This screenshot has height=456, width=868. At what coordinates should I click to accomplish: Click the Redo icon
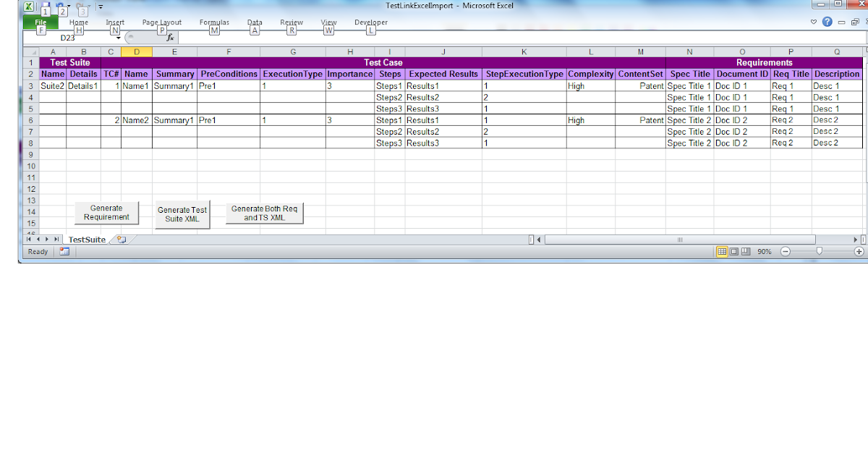pos(80,5)
